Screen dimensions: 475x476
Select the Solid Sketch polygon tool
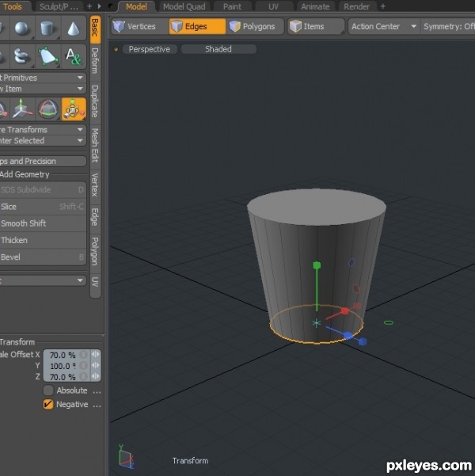[x=47, y=56]
